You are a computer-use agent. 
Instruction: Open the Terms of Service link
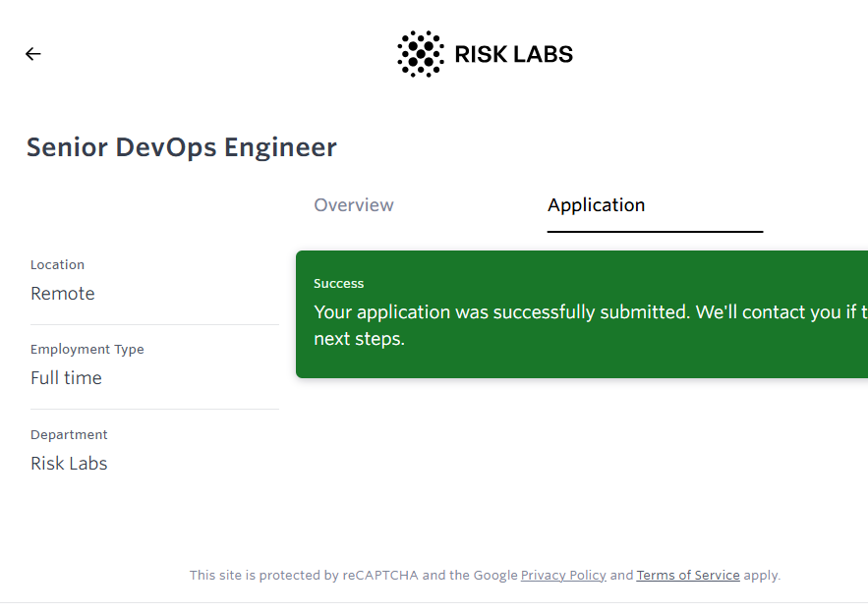(x=688, y=576)
